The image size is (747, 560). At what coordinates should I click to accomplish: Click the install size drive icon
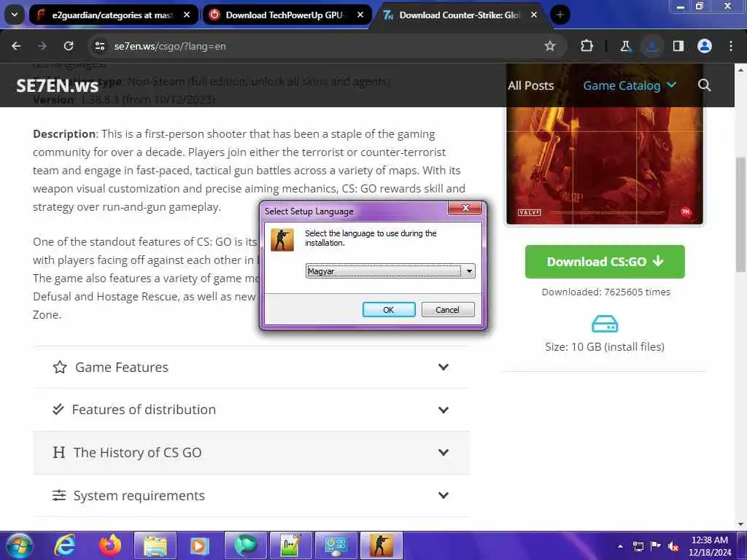click(605, 324)
